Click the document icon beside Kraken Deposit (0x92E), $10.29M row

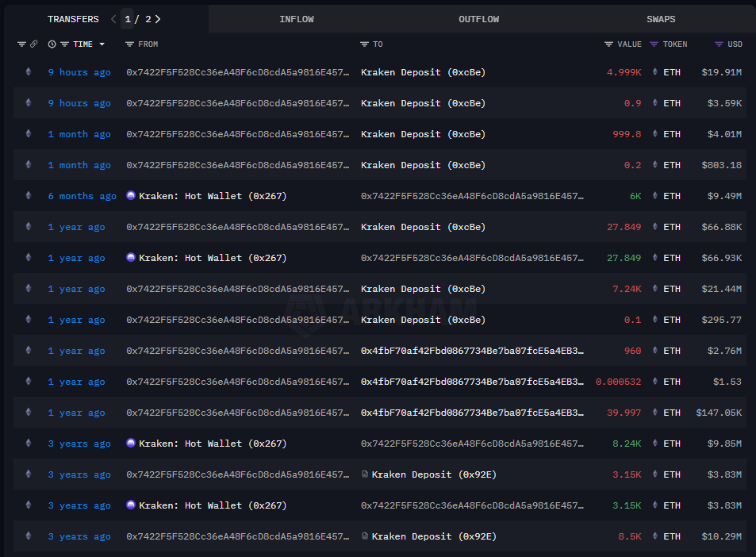point(365,536)
